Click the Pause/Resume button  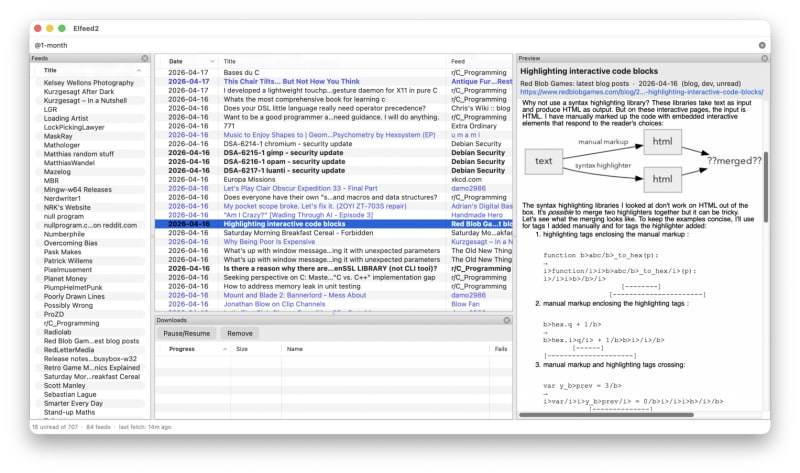coord(186,333)
